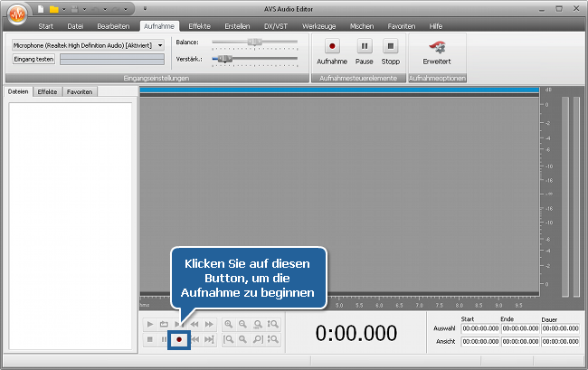Click the vertical zoom out icon, bottom row
The height and width of the screenshot is (370, 588).
point(273,339)
